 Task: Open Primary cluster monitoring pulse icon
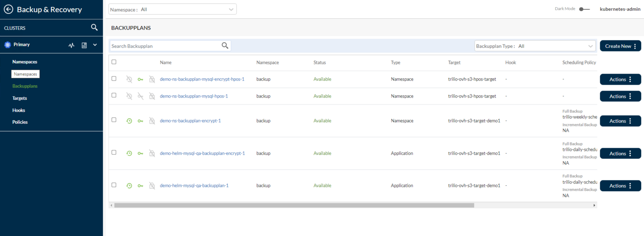click(71, 45)
